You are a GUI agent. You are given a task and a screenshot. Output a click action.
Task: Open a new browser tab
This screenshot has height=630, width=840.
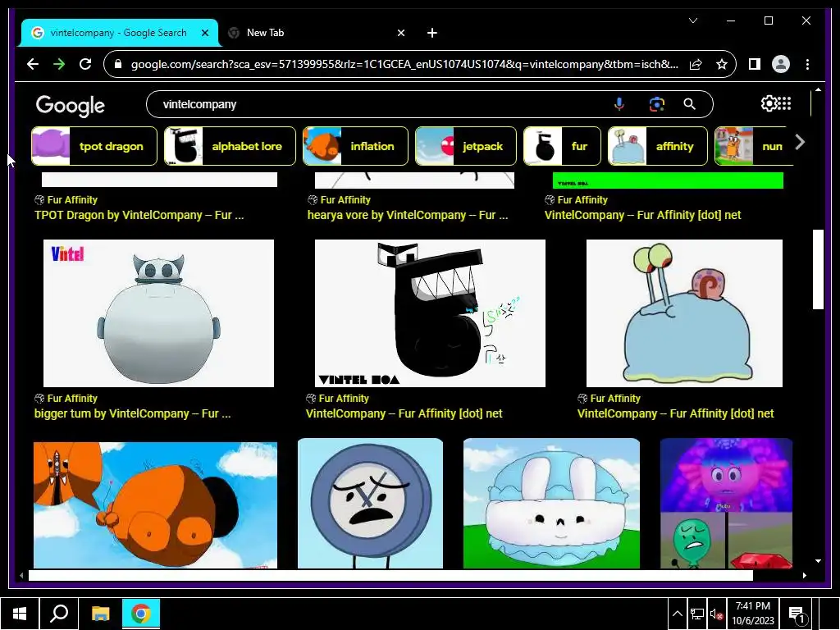431,33
